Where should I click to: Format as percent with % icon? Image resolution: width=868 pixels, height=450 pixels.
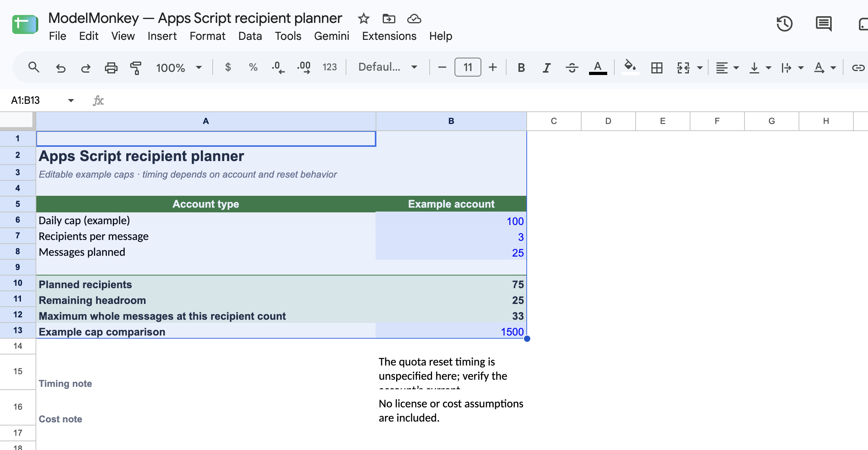tap(253, 67)
